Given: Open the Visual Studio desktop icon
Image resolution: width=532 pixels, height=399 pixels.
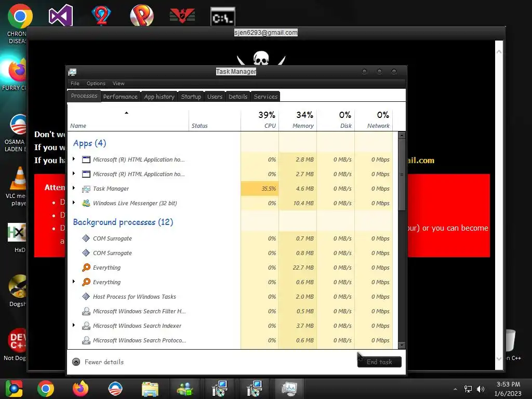Looking at the screenshot, I should 61,16.
